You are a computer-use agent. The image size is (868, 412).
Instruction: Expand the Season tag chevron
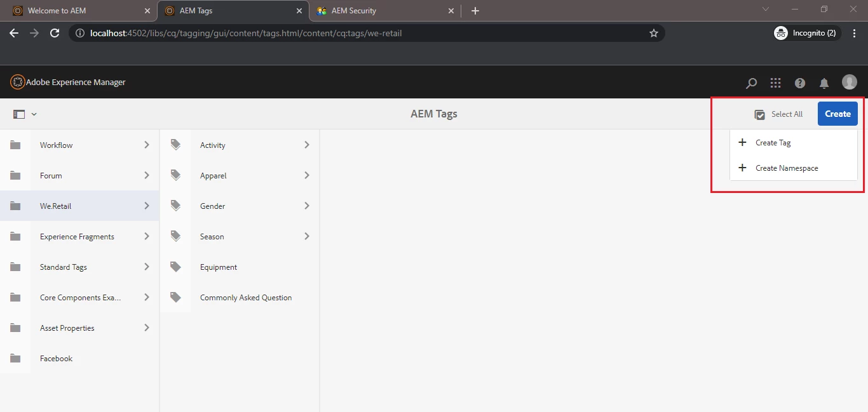307,236
